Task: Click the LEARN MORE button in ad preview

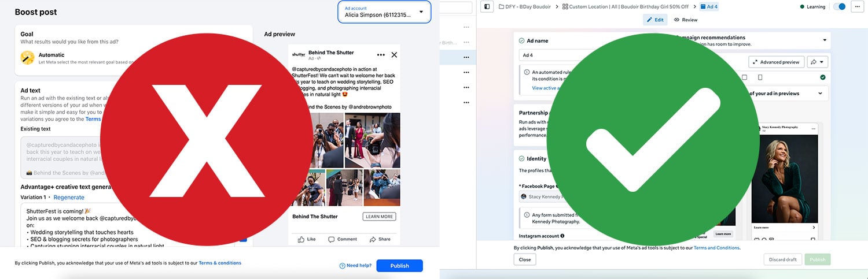Action: click(380, 217)
